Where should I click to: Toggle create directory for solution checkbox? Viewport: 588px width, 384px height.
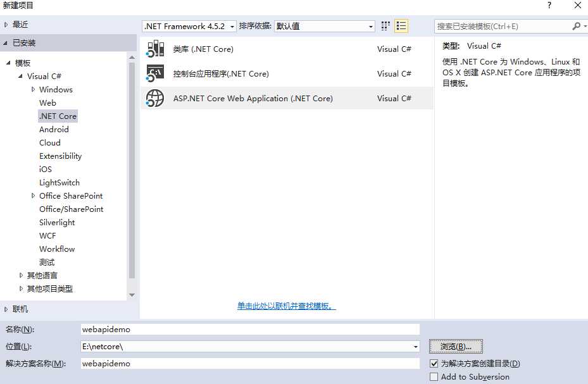point(434,363)
